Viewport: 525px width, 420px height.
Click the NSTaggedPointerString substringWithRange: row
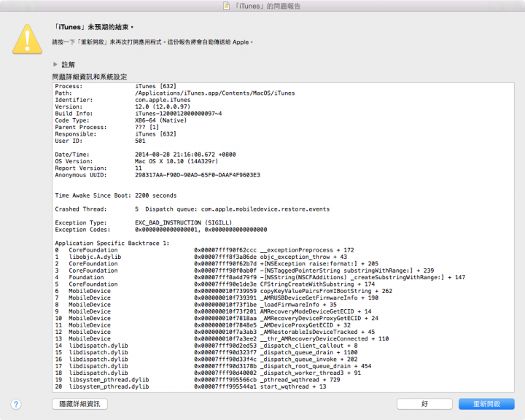244,271
